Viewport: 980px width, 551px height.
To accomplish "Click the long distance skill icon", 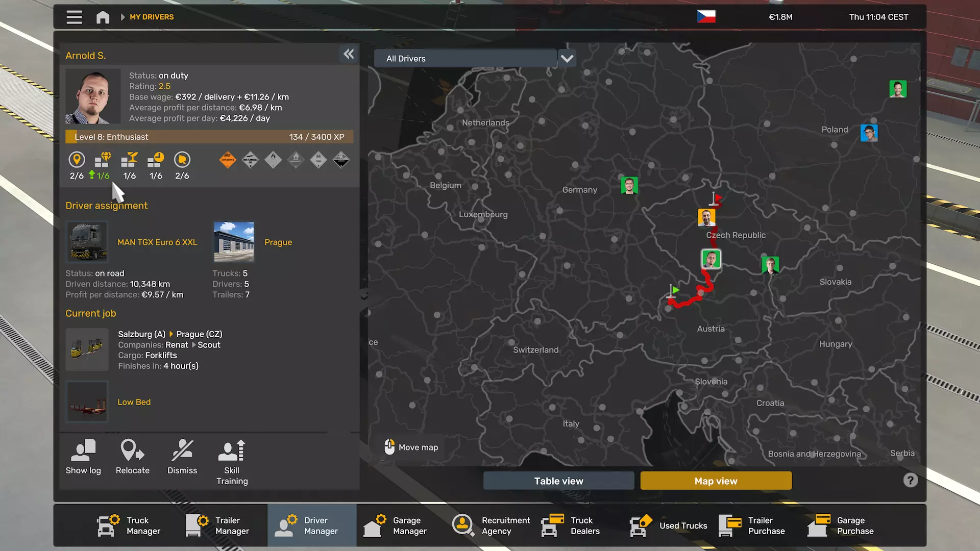I will pos(77,160).
